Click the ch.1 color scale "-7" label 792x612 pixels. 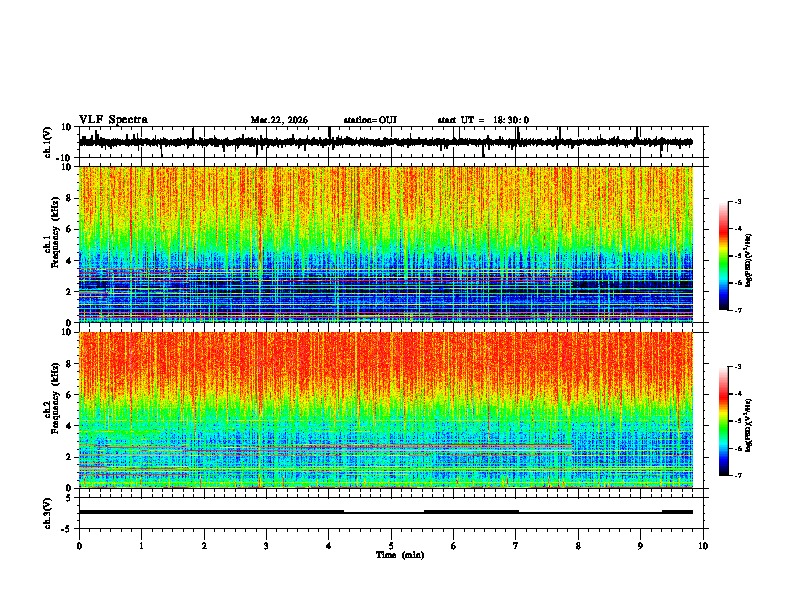737,310
